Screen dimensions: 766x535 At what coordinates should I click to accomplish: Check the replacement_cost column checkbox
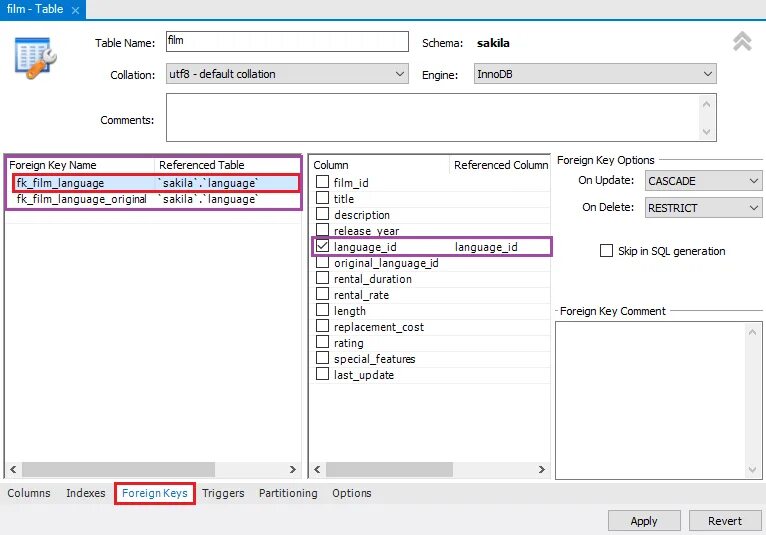click(322, 327)
